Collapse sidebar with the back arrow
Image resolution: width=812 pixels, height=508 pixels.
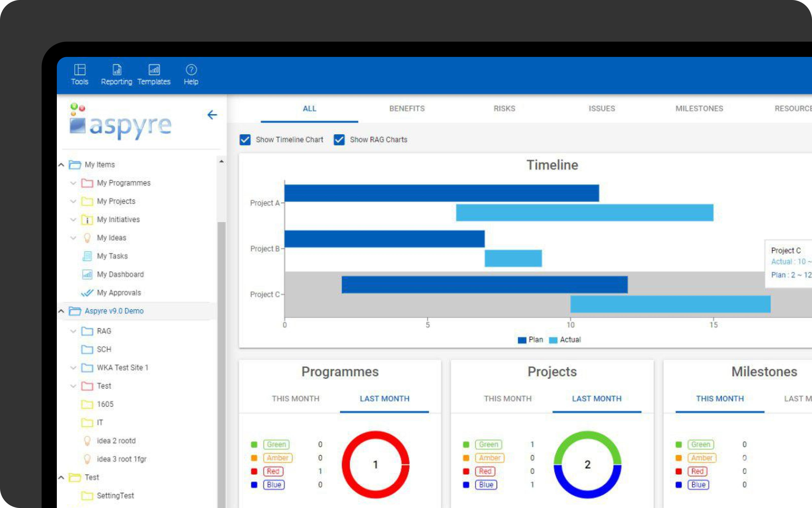[212, 115]
